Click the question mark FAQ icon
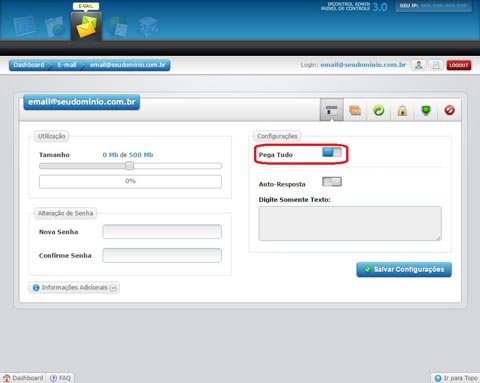Image resolution: width=480 pixels, height=383 pixels. (x=53, y=378)
